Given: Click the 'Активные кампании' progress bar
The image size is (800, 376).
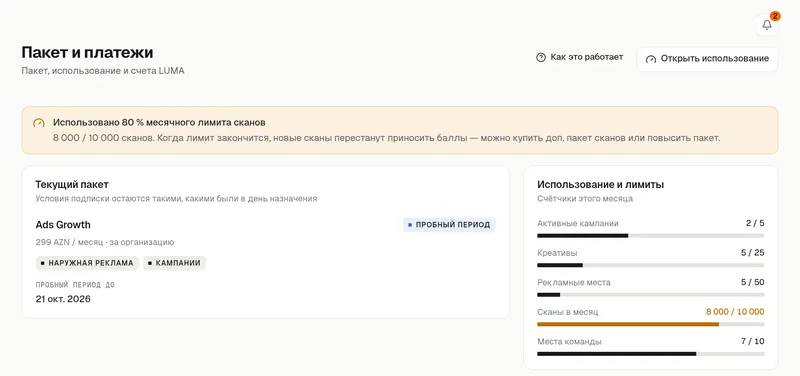Looking at the screenshot, I should coord(651,236).
